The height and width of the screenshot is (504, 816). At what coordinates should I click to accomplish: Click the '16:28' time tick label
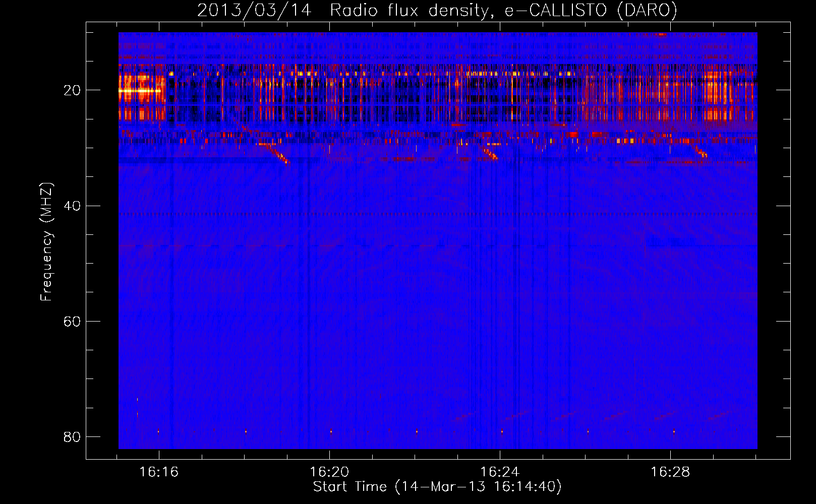tap(670, 472)
